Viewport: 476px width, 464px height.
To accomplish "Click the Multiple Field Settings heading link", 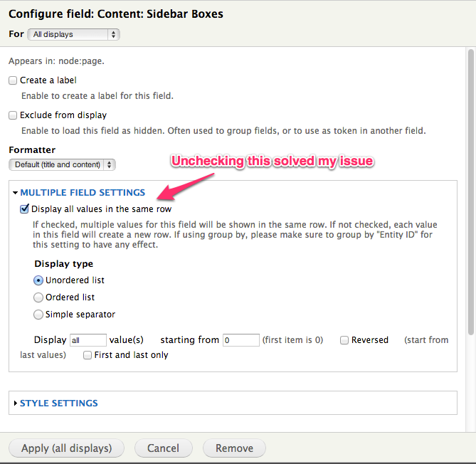I will pos(83,193).
